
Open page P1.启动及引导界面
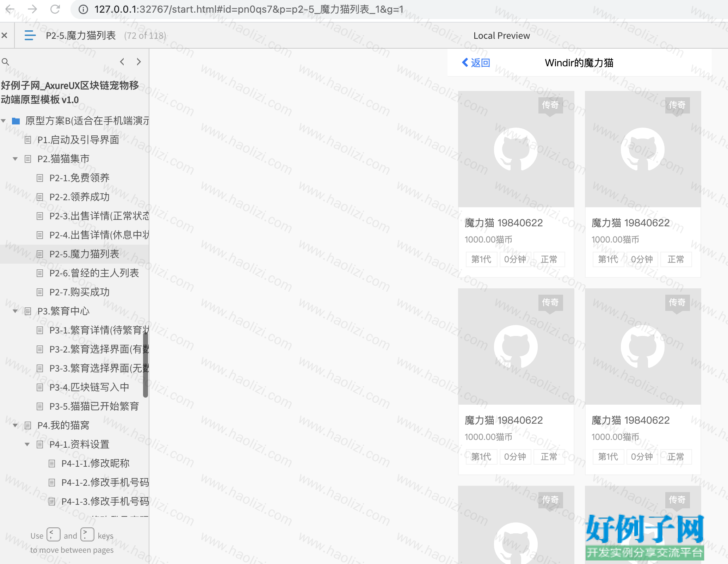78,140
